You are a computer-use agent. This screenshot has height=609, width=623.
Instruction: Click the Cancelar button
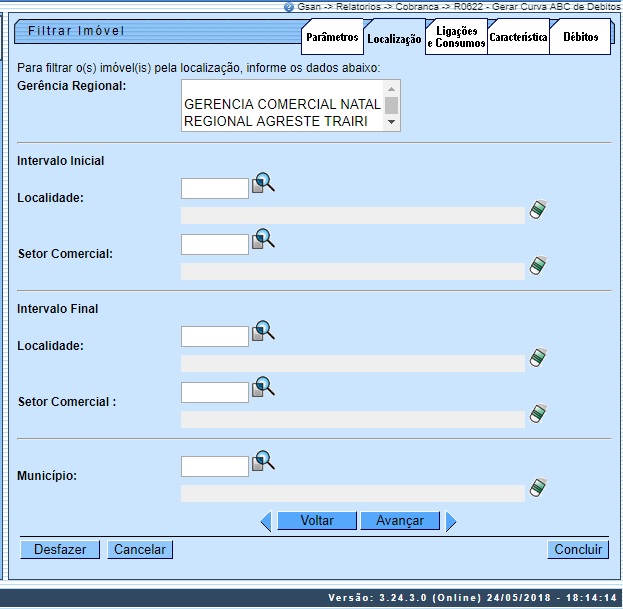coord(140,549)
